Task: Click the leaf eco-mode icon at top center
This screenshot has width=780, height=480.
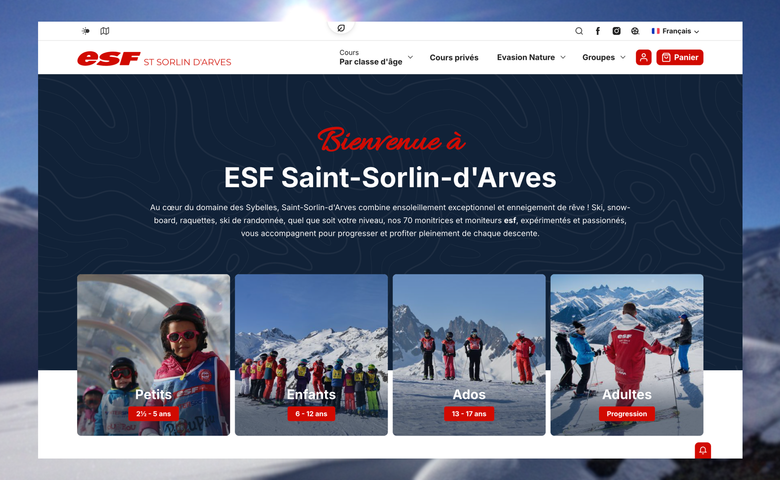Action: [341, 28]
